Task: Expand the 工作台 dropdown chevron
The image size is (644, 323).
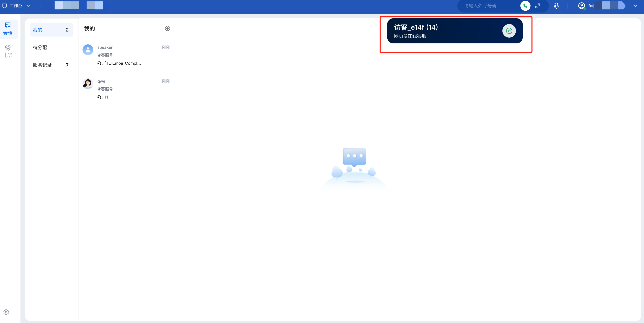Action: coord(28,6)
